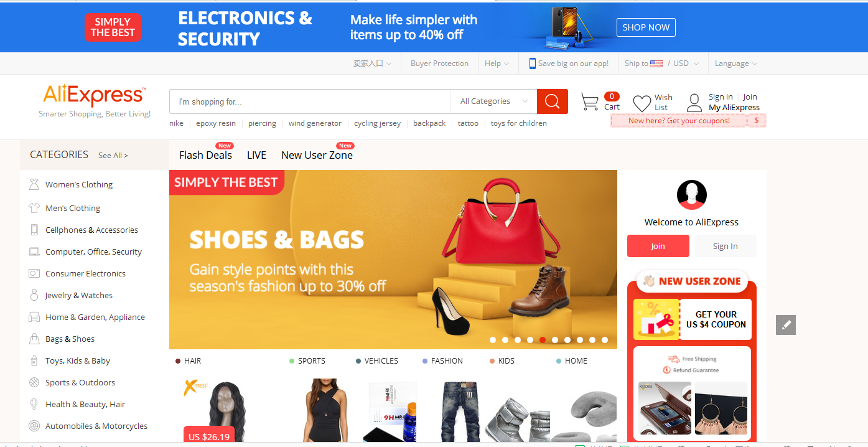Select the last banner carousel dot
The width and height of the screenshot is (868, 447).
(x=605, y=340)
